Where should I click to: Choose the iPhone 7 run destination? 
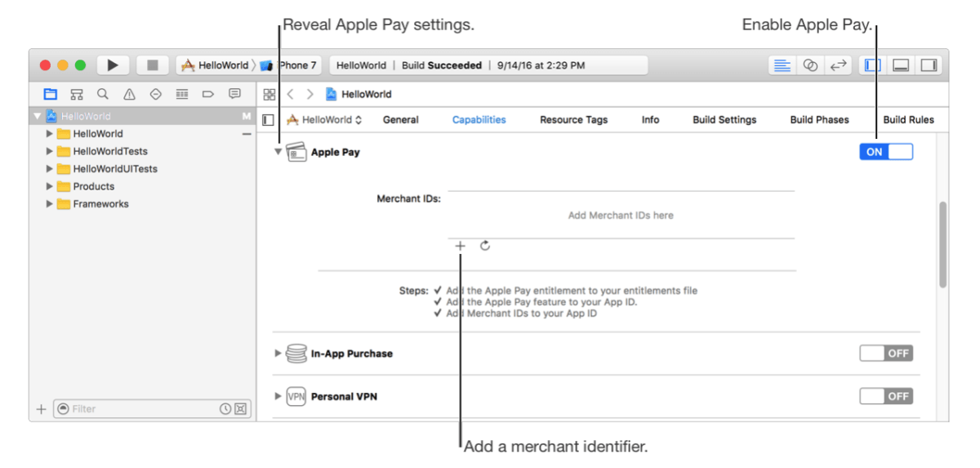coord(290,65)
